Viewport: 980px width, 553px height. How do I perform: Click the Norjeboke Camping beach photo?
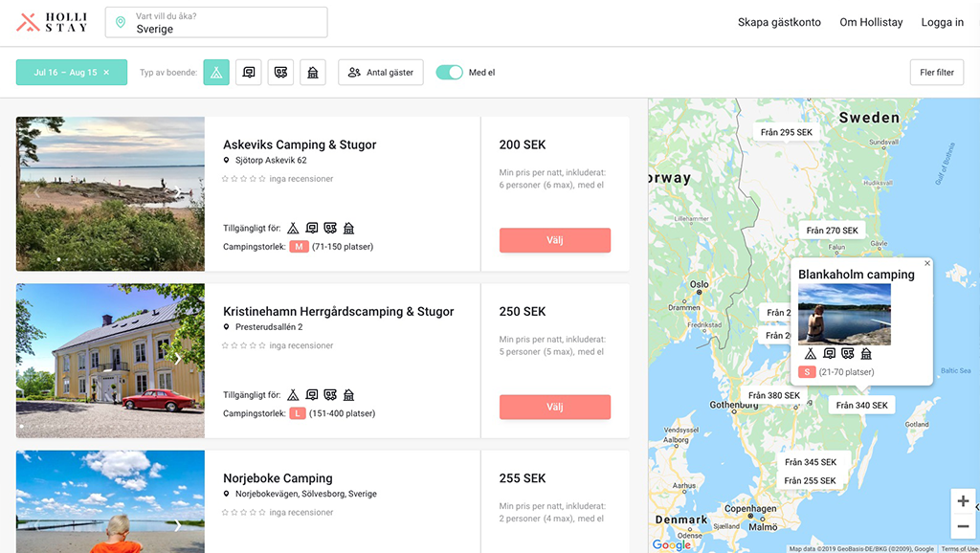(110, 501)
